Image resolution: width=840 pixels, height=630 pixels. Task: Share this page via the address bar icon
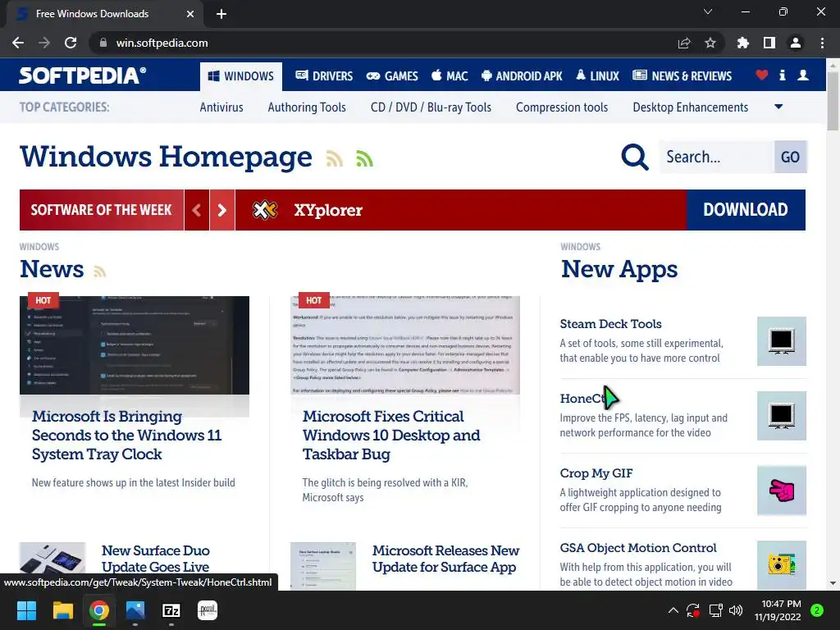(x=684, y=43)
